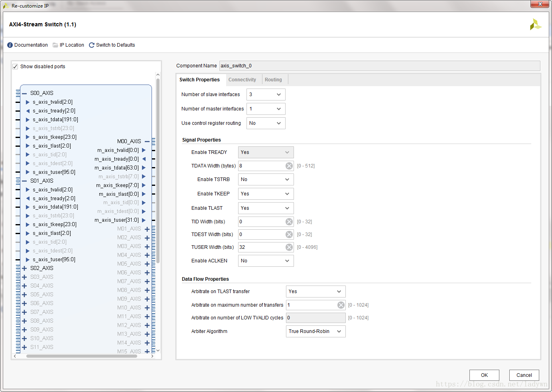The height and width of the screenshot is (392, 552).
Task: Open Arbitrate on TLAST transfer dropdown
Action: click(x=316, y=292)
